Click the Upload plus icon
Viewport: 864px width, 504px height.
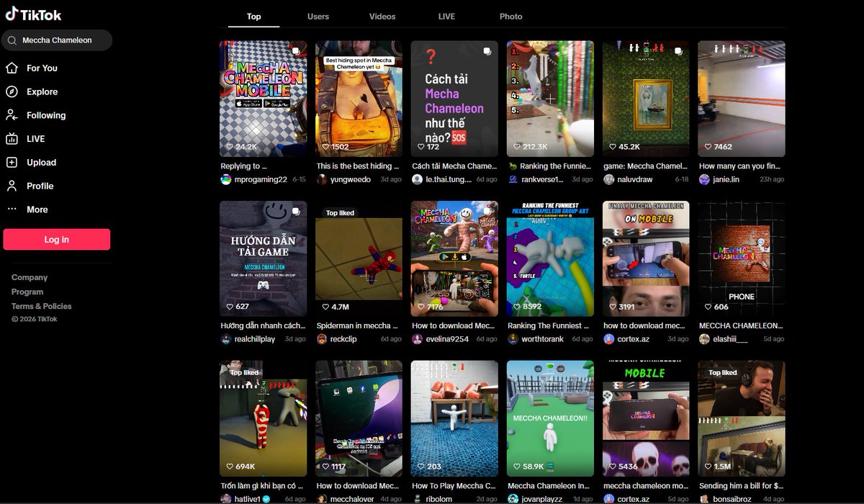[x=12, y=163]
